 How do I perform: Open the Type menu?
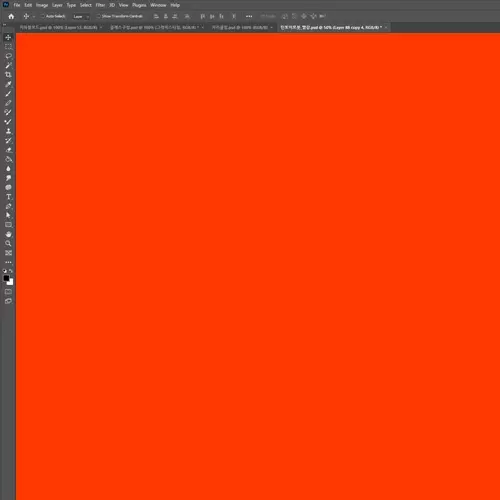point(71,5)
